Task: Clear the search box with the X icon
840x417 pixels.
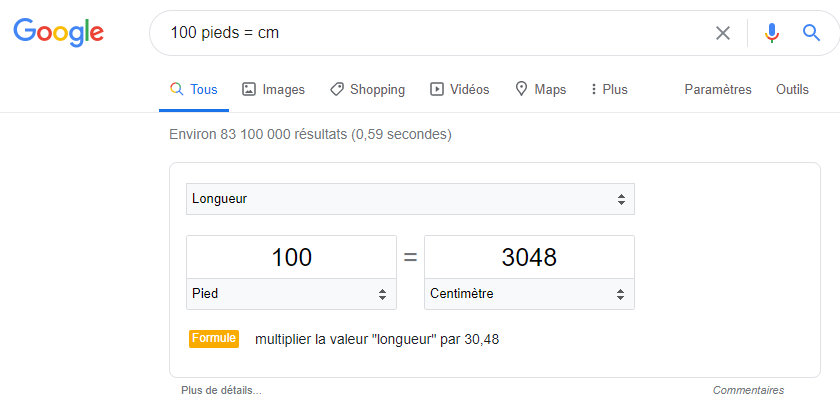Action: [723, 33]
